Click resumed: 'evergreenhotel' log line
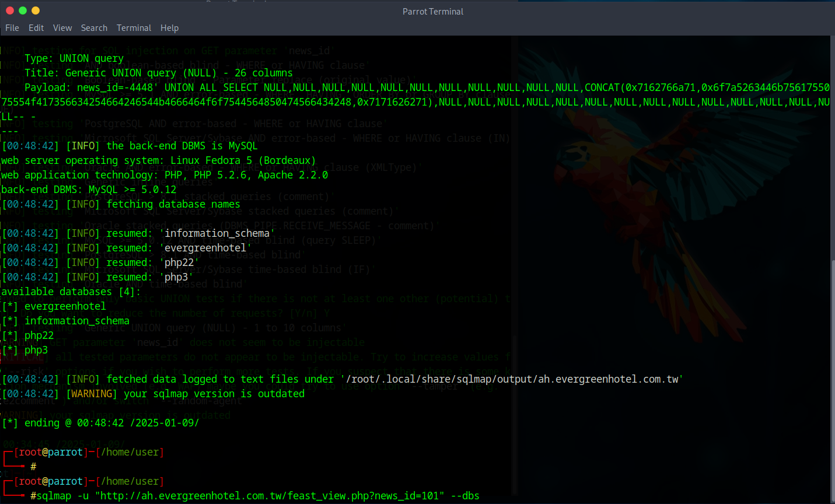 127,248
